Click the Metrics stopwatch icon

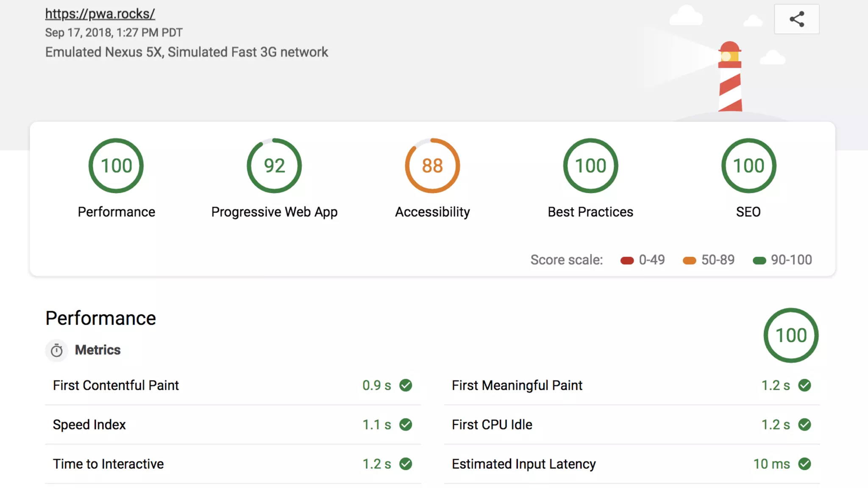[56, 350]
